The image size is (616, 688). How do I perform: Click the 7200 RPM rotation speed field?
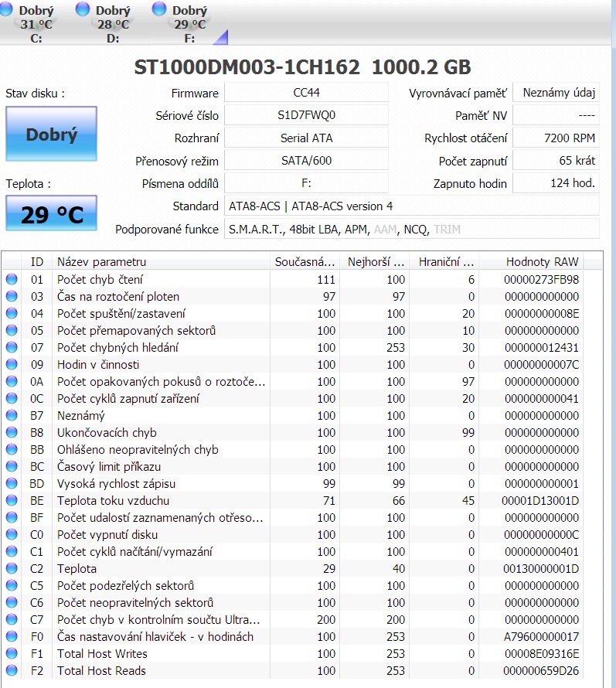[x=556, y=138]
